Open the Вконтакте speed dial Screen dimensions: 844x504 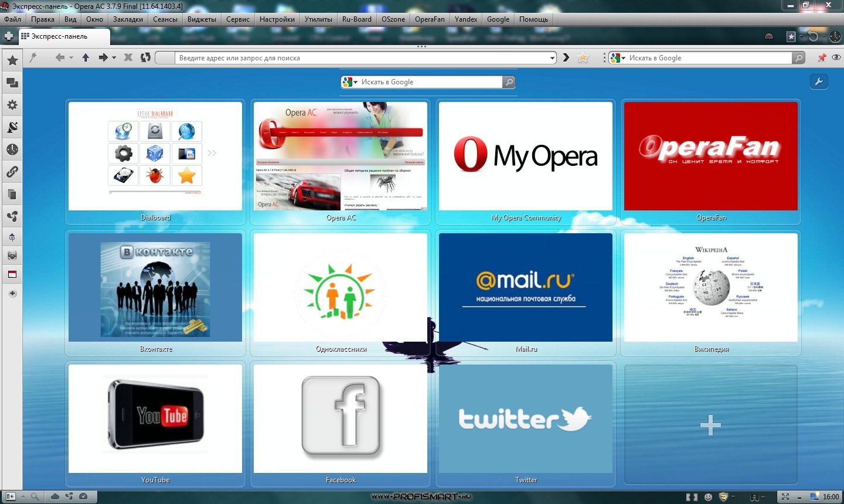(155, 293)
